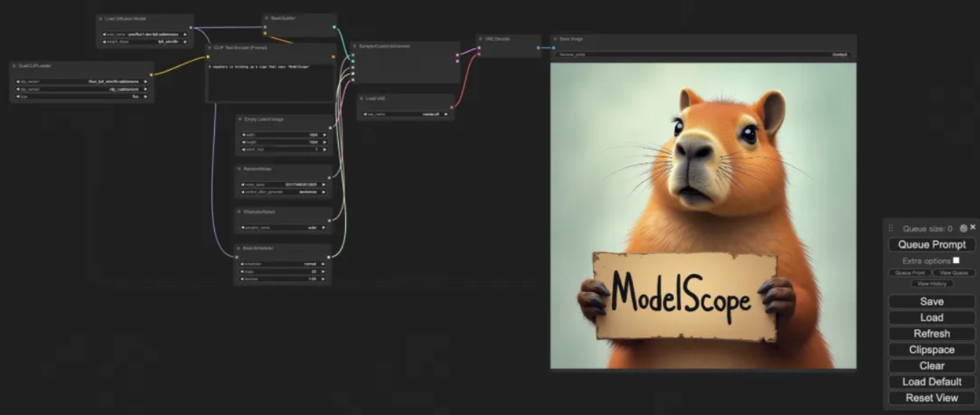Click the Load VAE red output socket

pos(452,107)
